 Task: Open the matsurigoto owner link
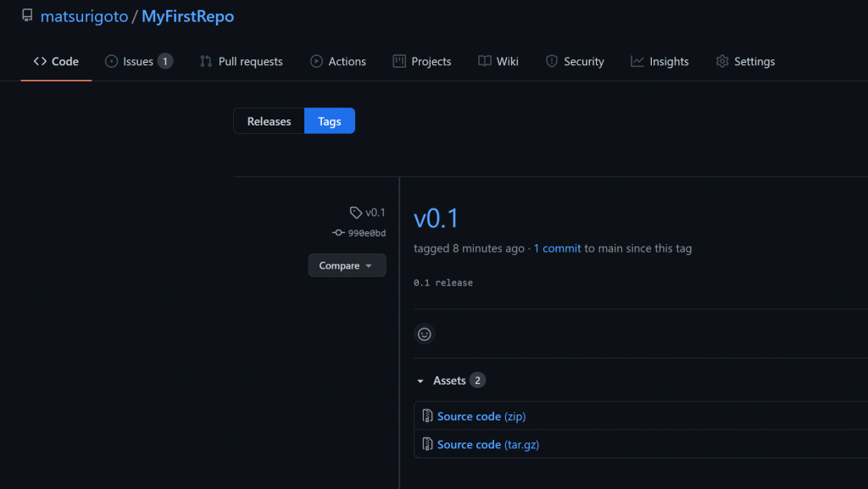84,17
